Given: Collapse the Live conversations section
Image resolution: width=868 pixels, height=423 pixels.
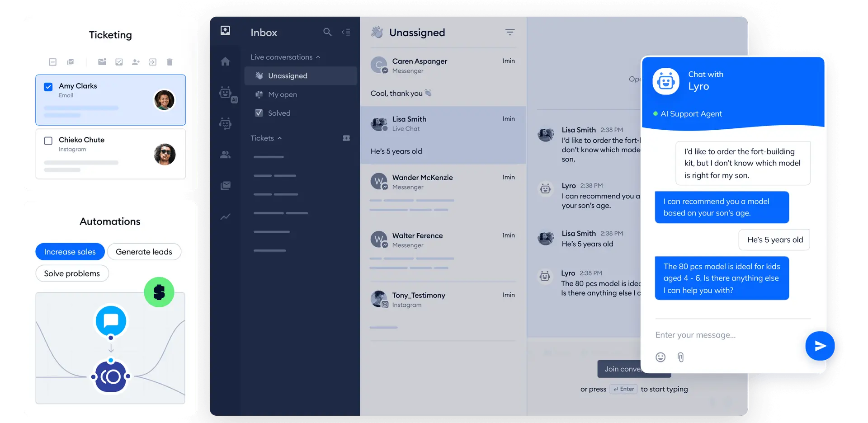Looking at the screenshot, I should coord(318,57).
